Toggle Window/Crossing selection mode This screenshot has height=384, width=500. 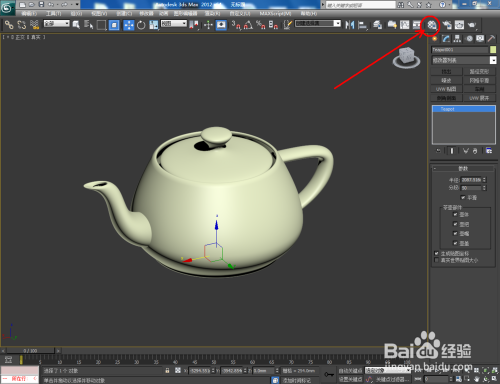pyautogui.click(x=114, y=25)
